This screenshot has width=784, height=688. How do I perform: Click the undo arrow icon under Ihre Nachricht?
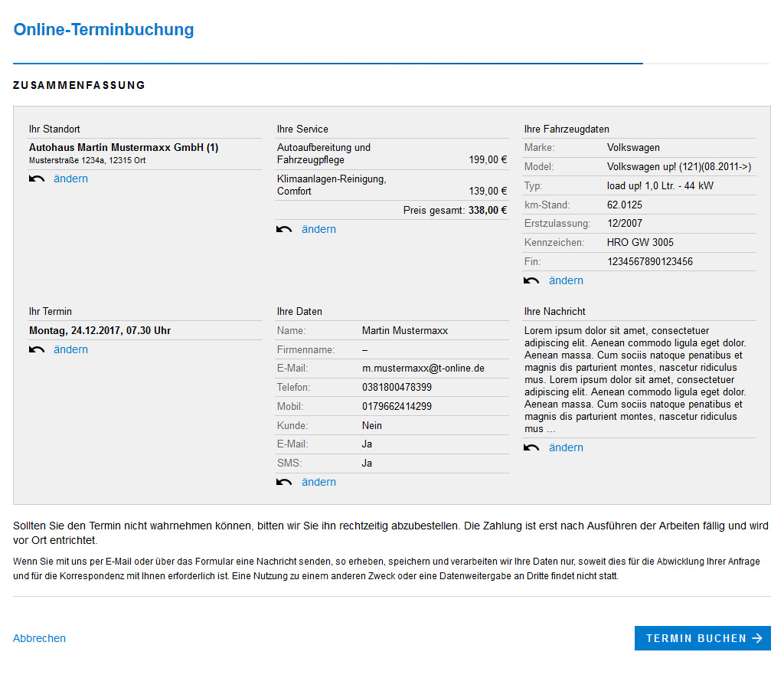[x=531, y=447]
